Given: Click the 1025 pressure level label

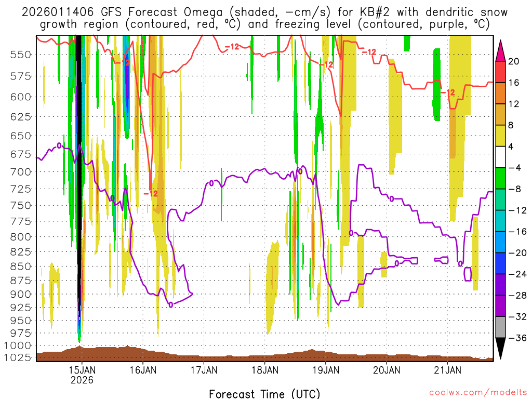Looking at the screenshot, I should click(18, 357).
